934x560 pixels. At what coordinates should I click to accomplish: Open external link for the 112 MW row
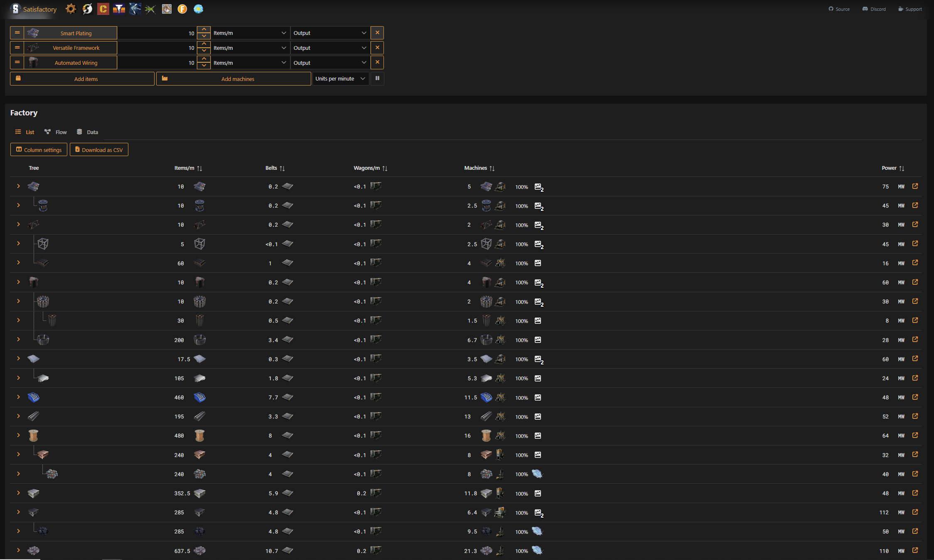tap(915, 512)
